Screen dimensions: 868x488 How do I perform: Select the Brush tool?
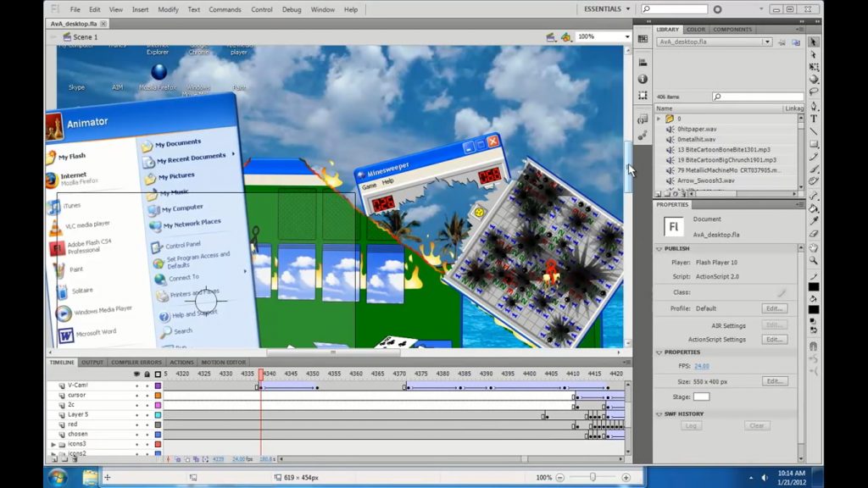813,169
